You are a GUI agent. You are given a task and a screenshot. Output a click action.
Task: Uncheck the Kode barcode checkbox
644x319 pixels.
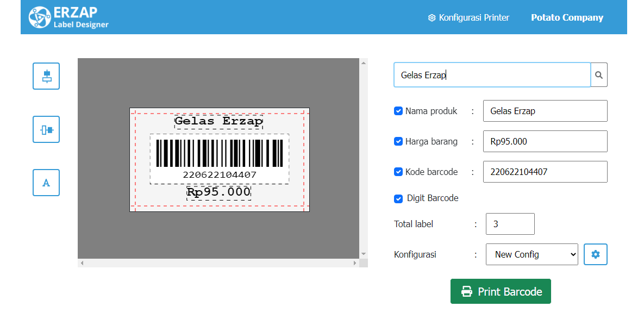coord(398,172)
